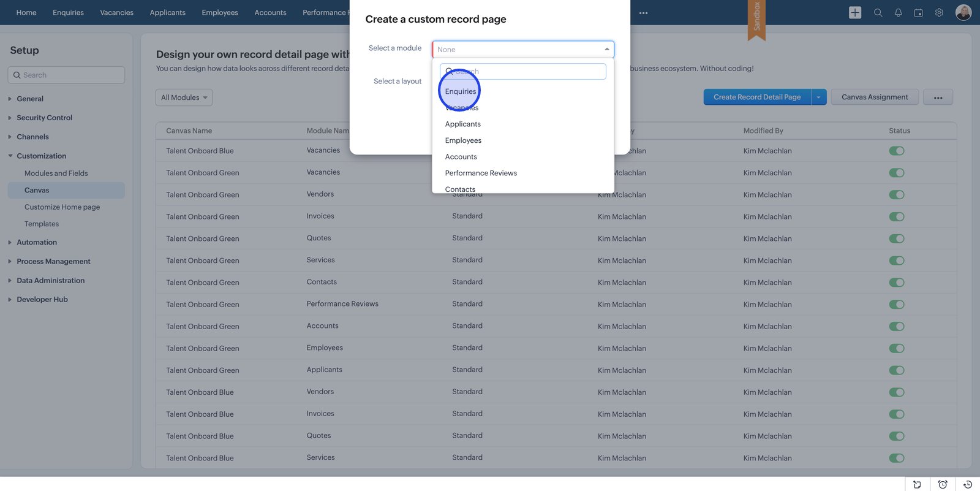Click the bottom bar left utility icon

(x=917, y=484)
